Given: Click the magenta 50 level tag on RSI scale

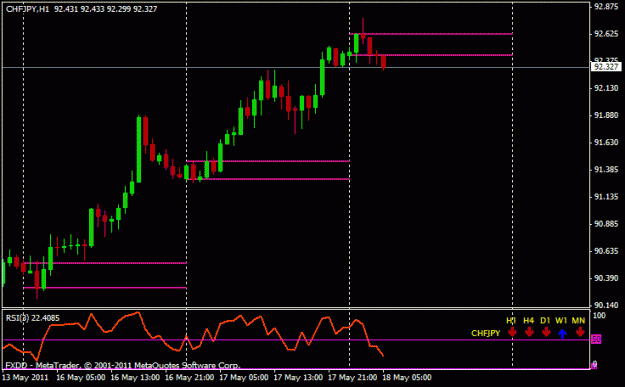Looking at the screenshot, I should pos(596,339).
